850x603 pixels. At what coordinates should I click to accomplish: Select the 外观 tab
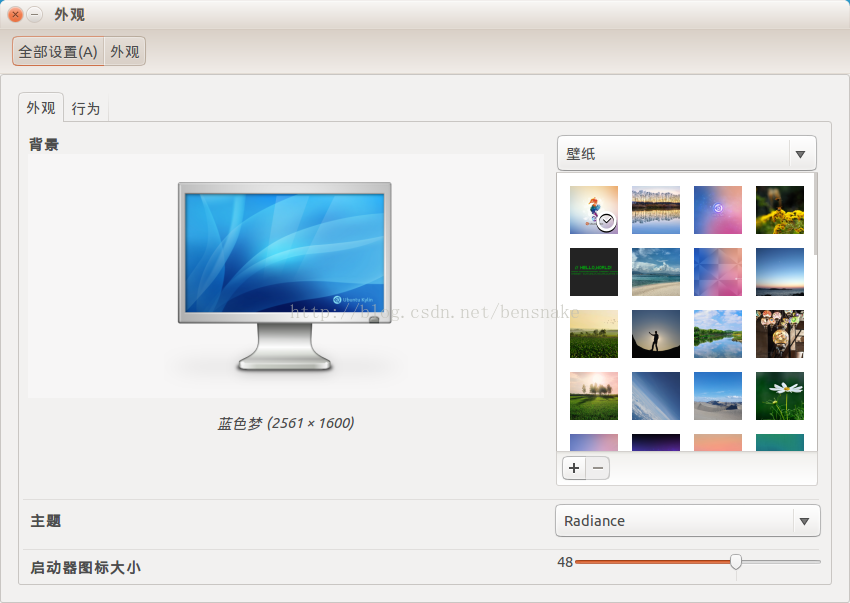[41, 107]
